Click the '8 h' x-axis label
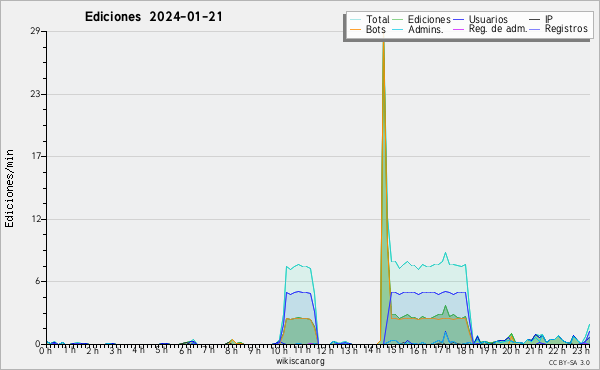The image size is (600, 370). [231, 351]
